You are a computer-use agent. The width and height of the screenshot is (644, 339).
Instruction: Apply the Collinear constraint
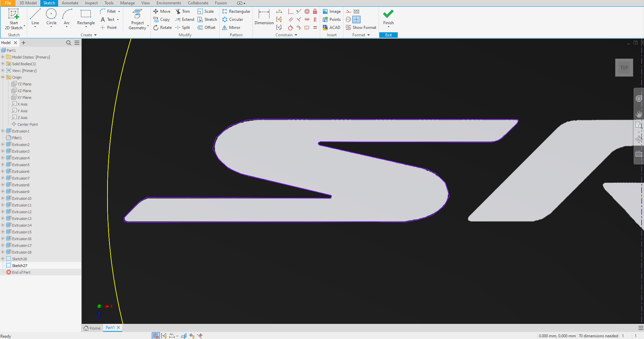click(299, 11)
